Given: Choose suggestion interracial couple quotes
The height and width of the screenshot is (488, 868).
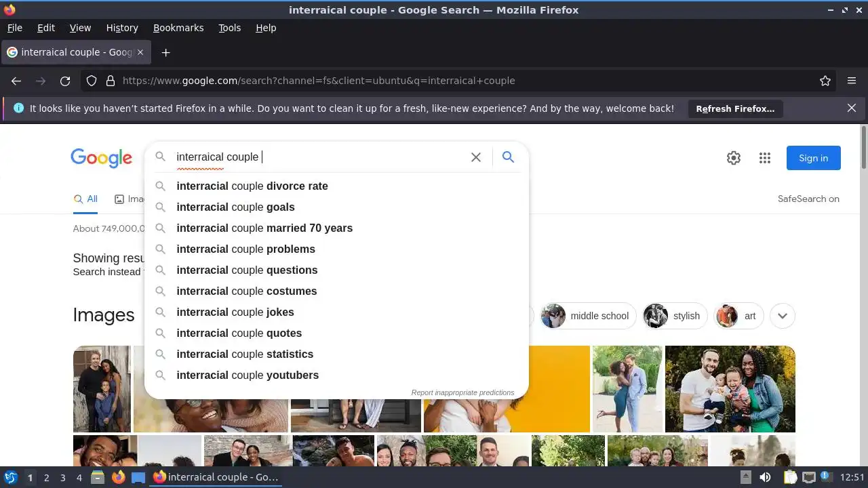Looking at the screenshot, I should [x=336, y=333].
